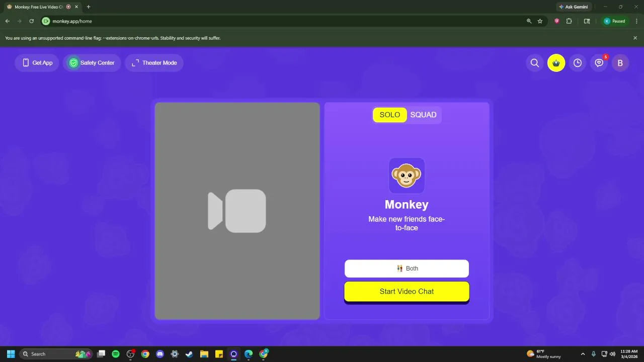Open the browser zoom magnifier icon

point(529,21)
